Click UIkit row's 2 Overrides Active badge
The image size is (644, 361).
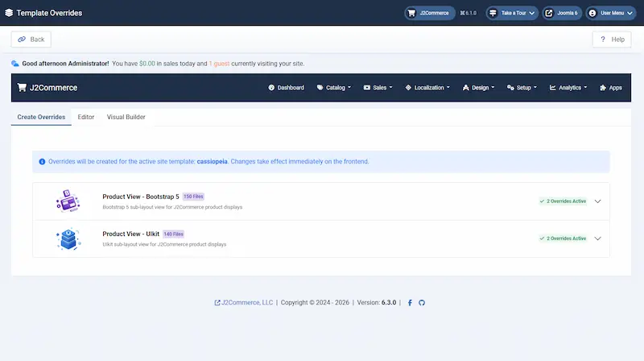(x=563, y=239)
